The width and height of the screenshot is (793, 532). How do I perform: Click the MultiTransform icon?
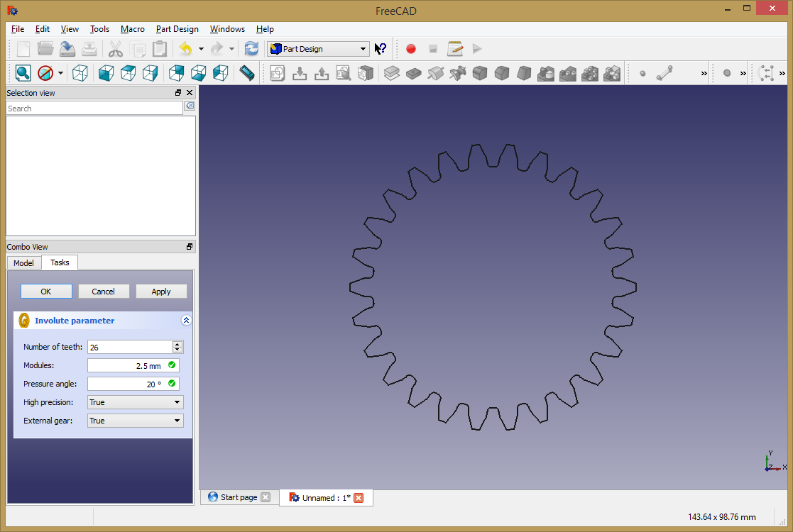coord(612,73)
